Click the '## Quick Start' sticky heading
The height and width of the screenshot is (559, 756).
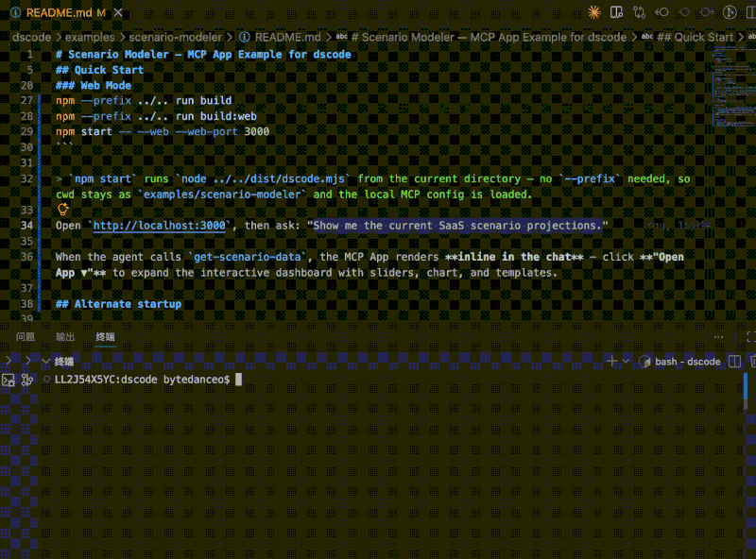[x=100, y=70]
